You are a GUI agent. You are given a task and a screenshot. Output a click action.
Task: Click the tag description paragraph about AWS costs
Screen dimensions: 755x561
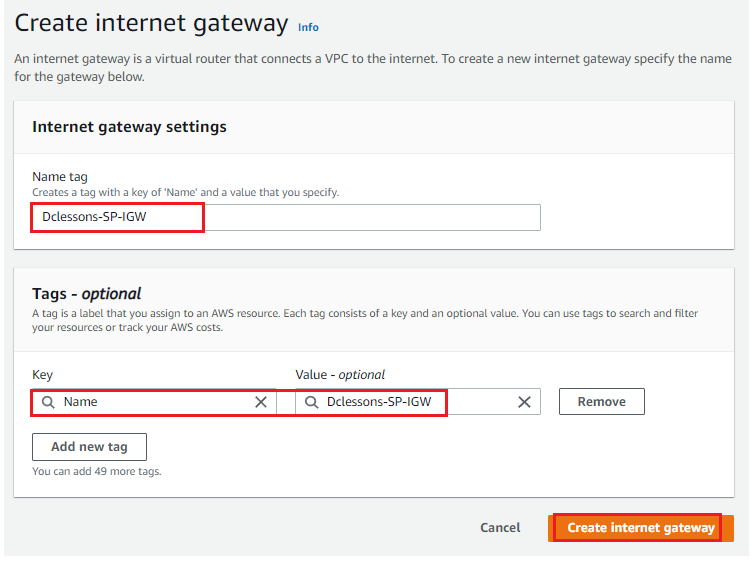(365, 320)
